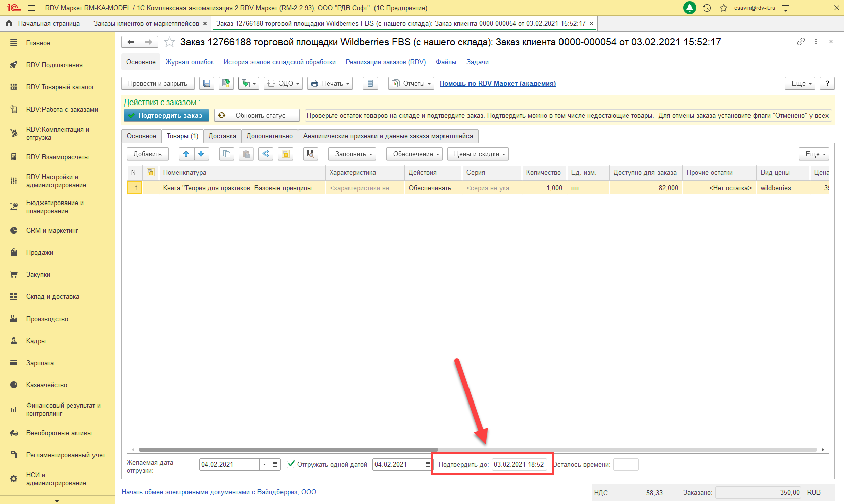The width and height of the screenshot is (844, 504).
Task: Expand the Печать dropdown
Action: 330,84
